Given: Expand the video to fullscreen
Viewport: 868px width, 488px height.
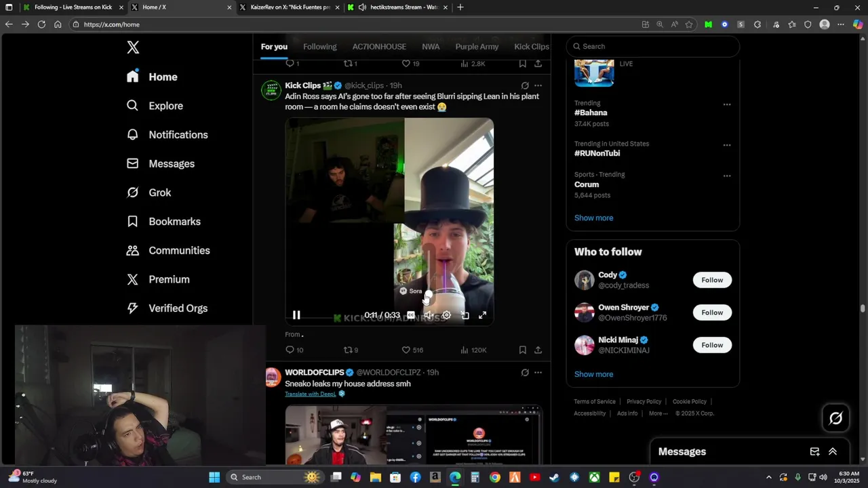Looking at the screenshot, I should click(x=483, y=315).
